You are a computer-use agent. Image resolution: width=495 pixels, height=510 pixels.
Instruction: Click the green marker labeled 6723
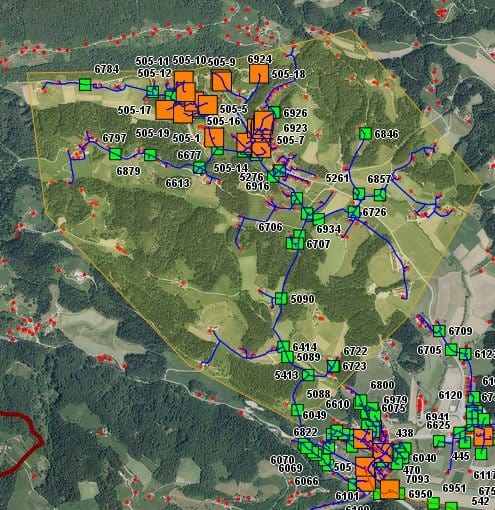coord(333,366)
